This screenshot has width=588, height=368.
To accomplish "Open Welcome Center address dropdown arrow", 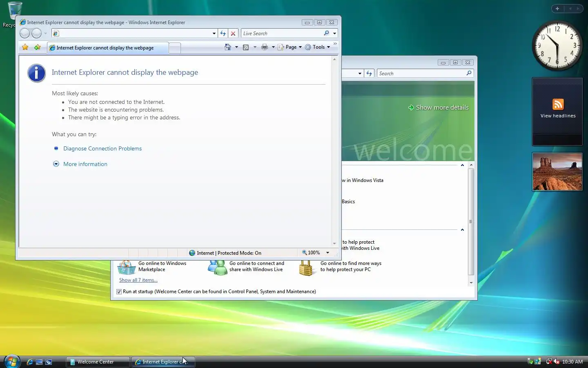I will click(360, 73).
